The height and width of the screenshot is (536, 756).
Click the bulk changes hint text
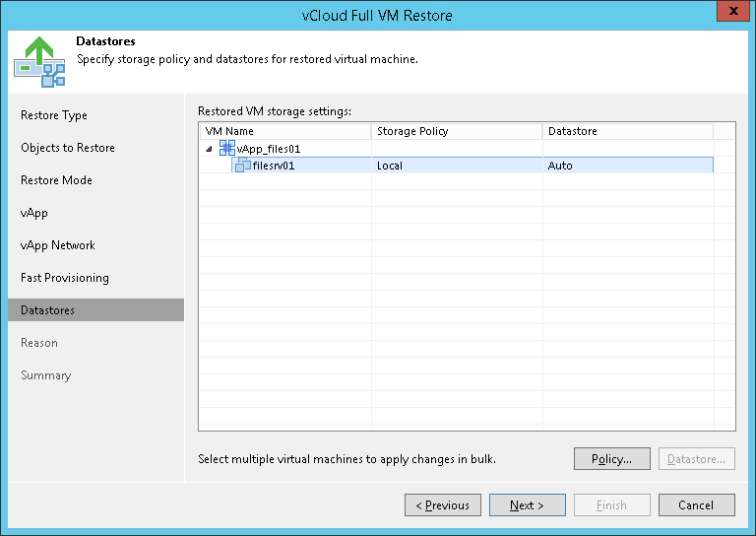pyautogui.click(x=346, y=459)
